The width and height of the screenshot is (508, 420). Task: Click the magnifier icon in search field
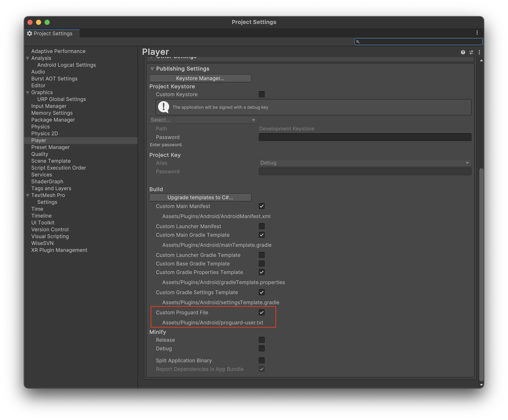coord(358,42)
